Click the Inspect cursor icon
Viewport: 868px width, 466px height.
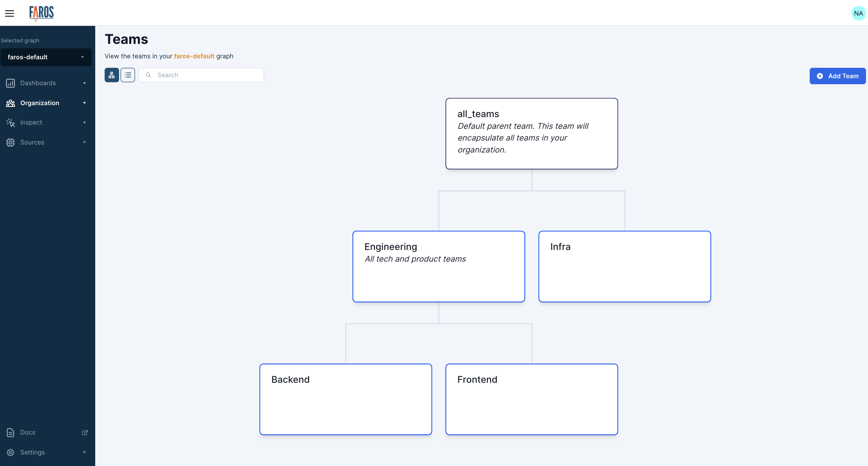(10, 123)
